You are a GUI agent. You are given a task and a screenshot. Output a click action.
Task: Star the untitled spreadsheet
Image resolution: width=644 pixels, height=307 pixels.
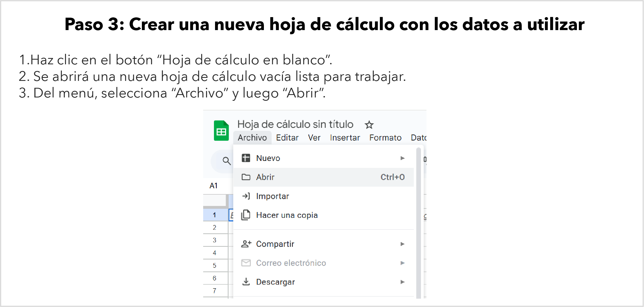[x=369, y=125]
